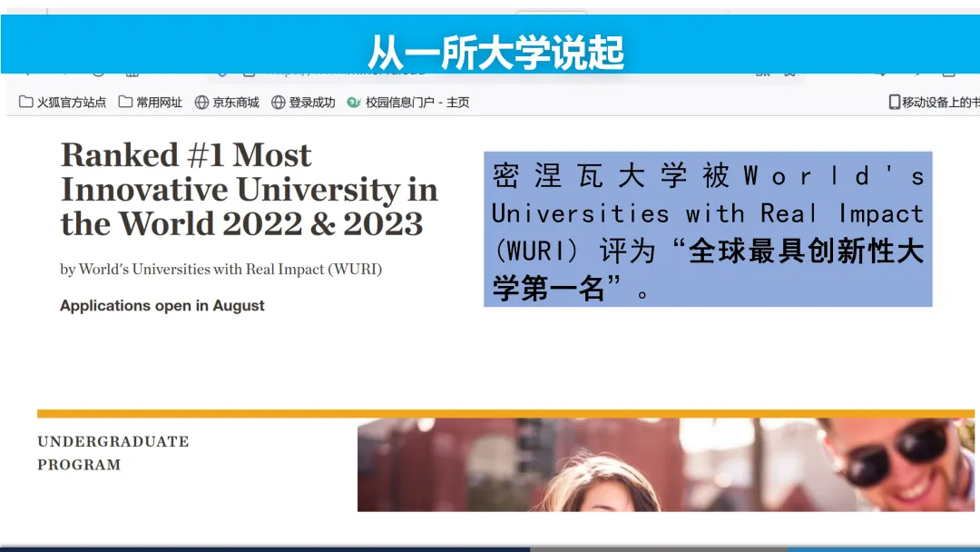Select the UNDERGRADUATE PROGRAM section label
Screen dimensions: 980x552
113,453
